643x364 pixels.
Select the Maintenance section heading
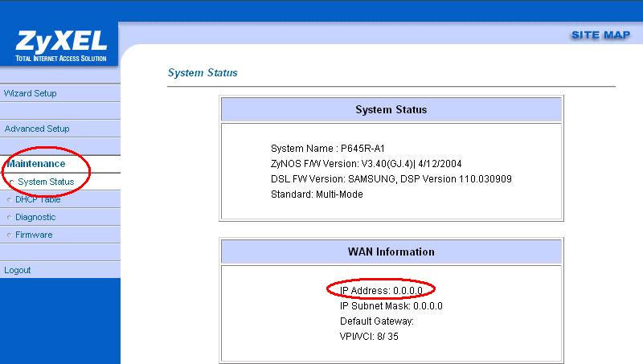(x=36, y=164)
